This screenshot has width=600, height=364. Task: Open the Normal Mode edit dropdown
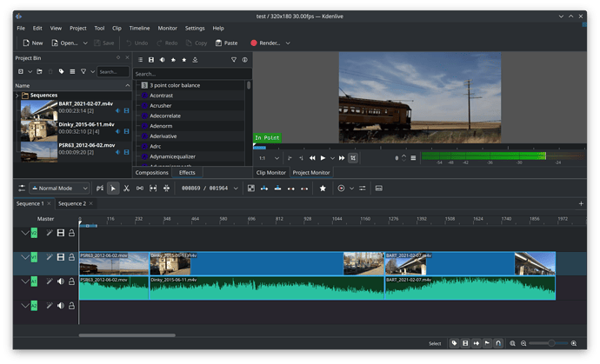tap(59, 189)
